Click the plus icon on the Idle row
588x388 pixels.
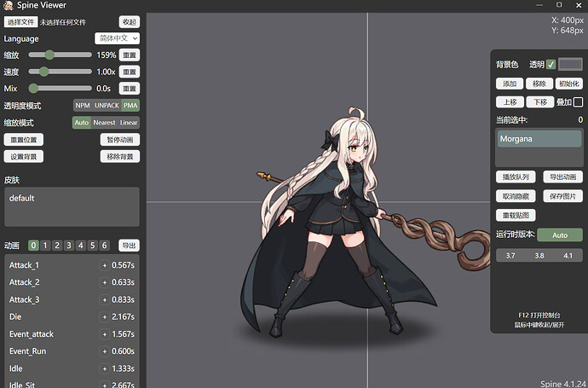[x=105, y=369]
